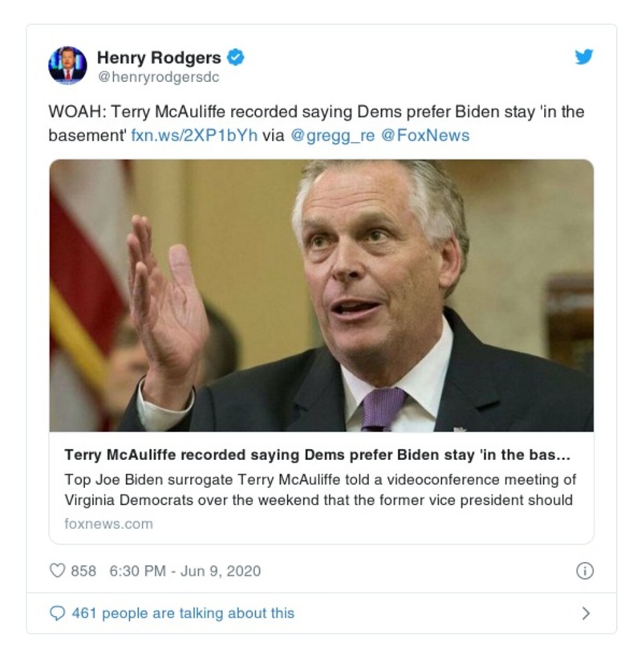Visit the @henryrodgersdc handle
Image resolution: width=641 pixels, height=672 pixels.
158,78
